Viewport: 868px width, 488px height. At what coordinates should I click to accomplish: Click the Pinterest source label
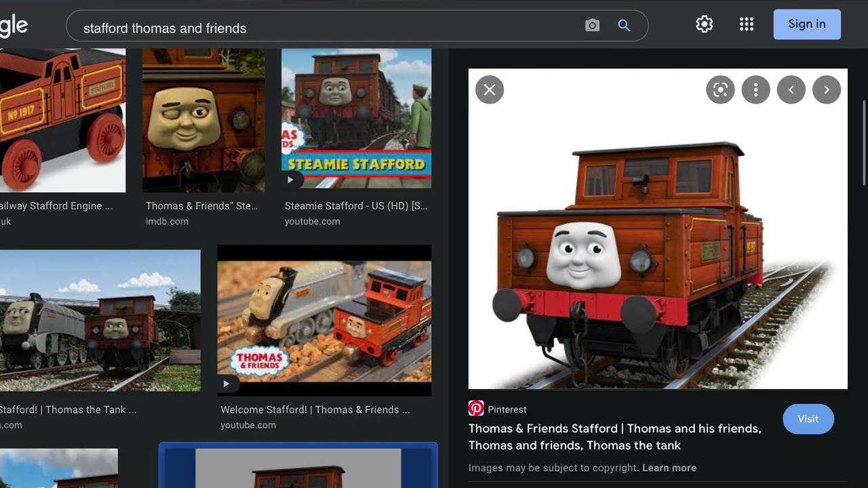click(507, 409)
